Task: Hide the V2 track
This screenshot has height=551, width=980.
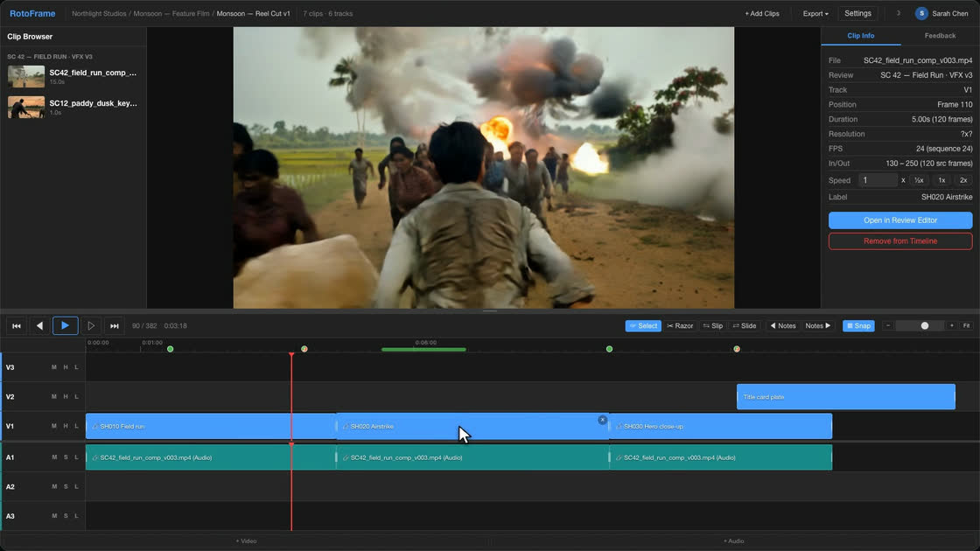Action: click(65, 397)
